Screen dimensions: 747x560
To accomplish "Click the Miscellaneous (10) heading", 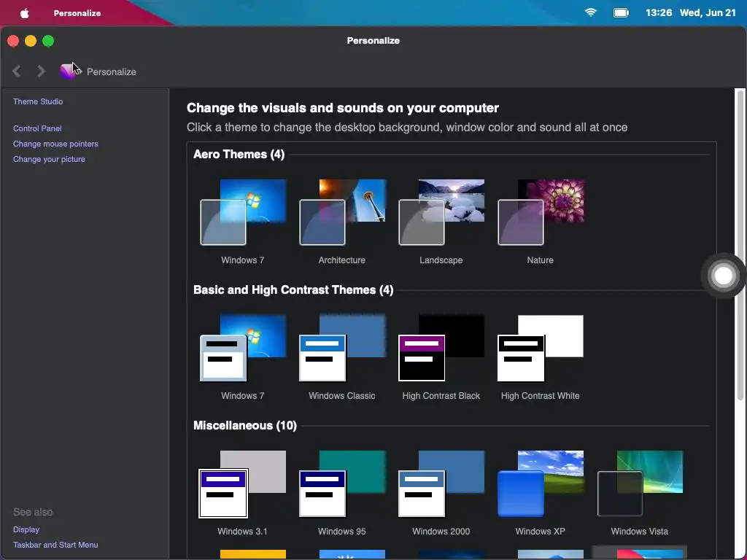I will tap(245, 426).
